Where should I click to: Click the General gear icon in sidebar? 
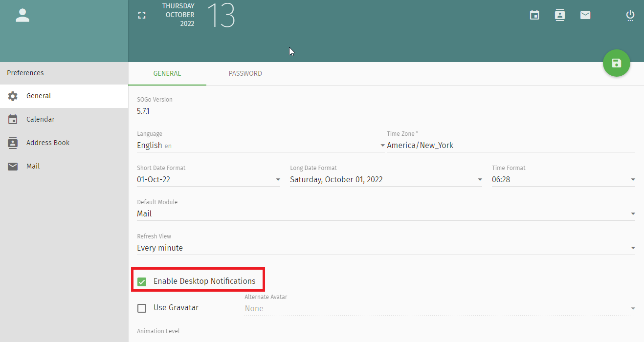[13, 96]
